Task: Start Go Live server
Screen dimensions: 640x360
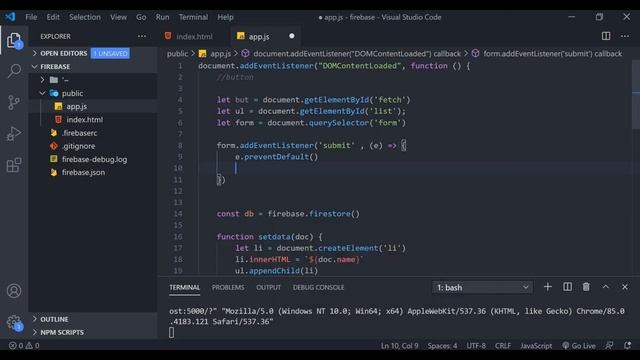Action: [x=579, y=346]
